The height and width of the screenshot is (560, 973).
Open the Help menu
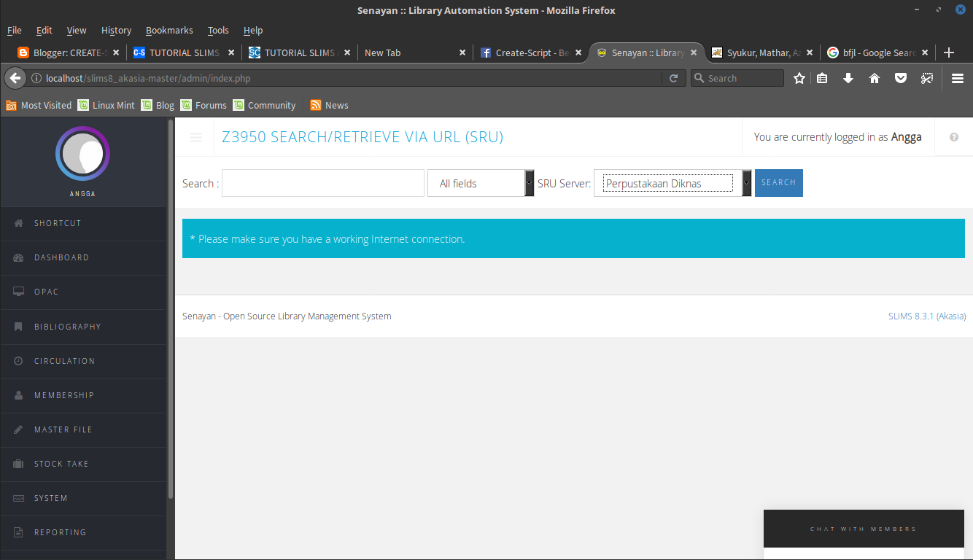253,30
